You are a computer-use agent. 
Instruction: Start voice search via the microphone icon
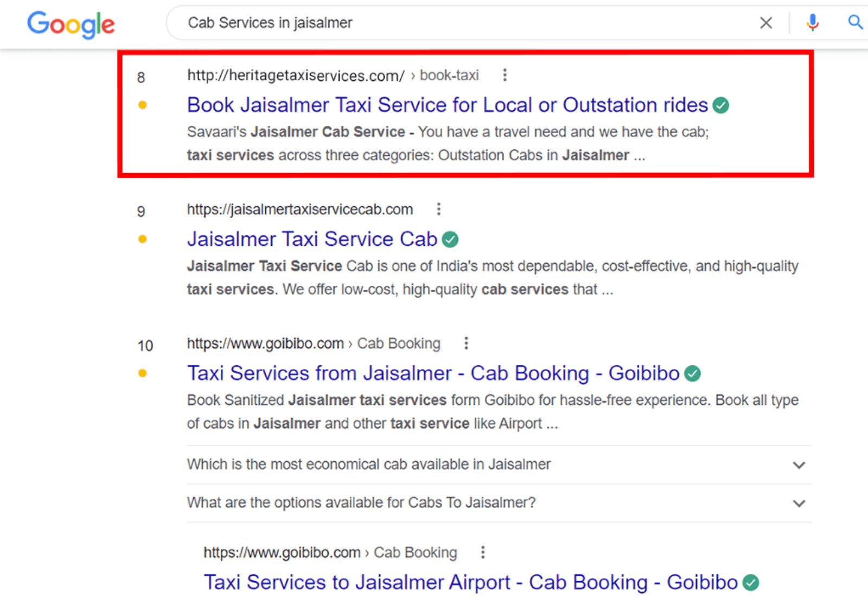pos(812,23)
